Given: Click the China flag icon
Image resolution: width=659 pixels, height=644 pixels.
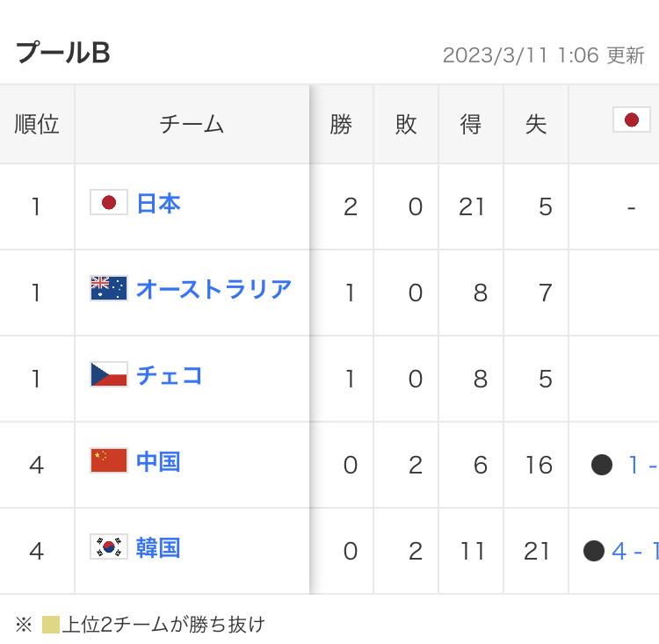Looking at the screenshot, I should [x=109, y=460].
